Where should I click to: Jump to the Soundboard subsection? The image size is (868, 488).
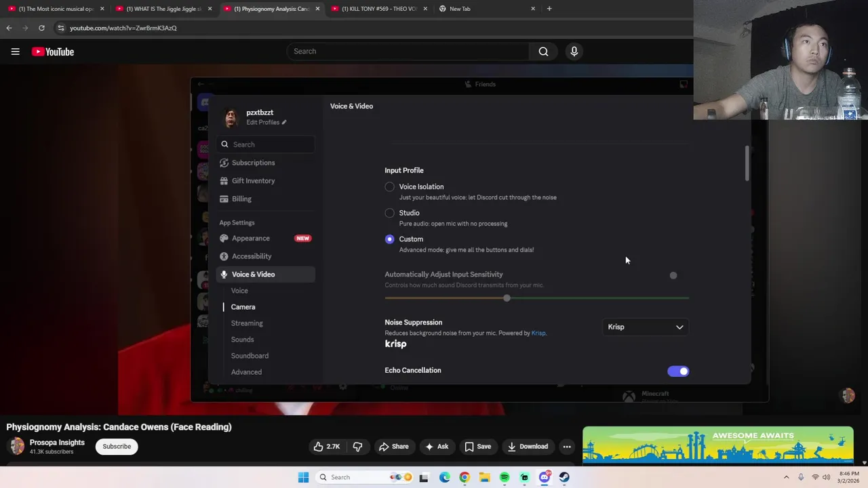pos(250,356)
